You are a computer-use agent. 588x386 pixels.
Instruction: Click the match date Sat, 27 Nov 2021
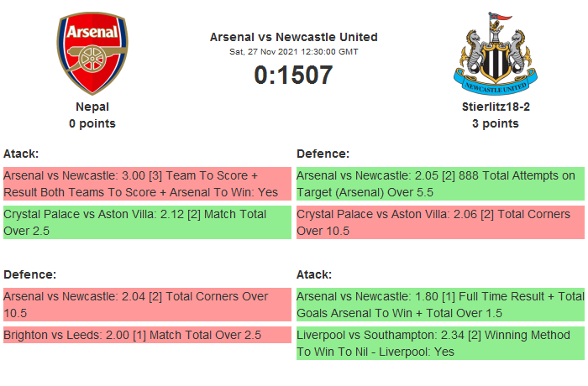pyautogui.click(x=293, y=52)
